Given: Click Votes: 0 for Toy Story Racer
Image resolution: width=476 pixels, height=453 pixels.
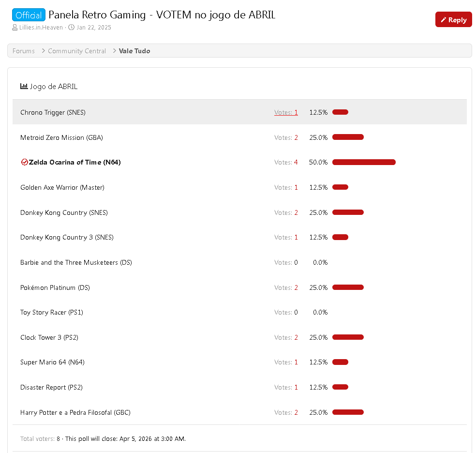Looking at the screenshot, I should click(286, 313).
